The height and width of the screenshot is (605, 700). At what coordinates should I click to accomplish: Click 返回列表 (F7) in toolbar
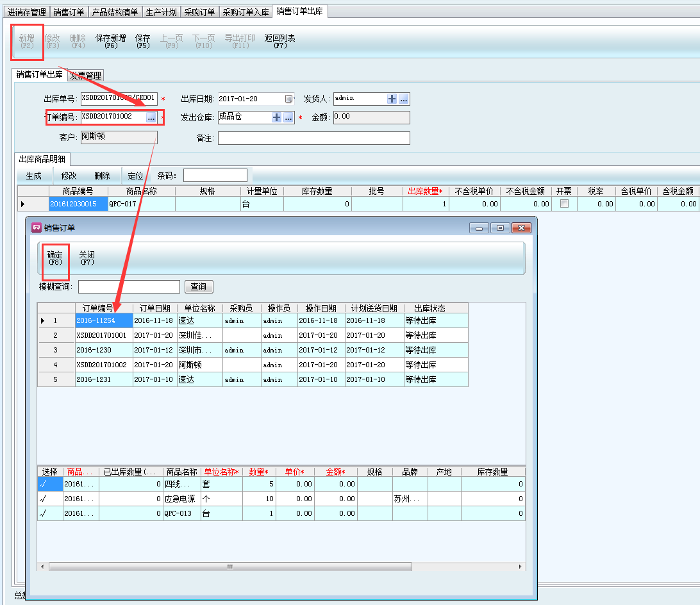click(280, 41)
